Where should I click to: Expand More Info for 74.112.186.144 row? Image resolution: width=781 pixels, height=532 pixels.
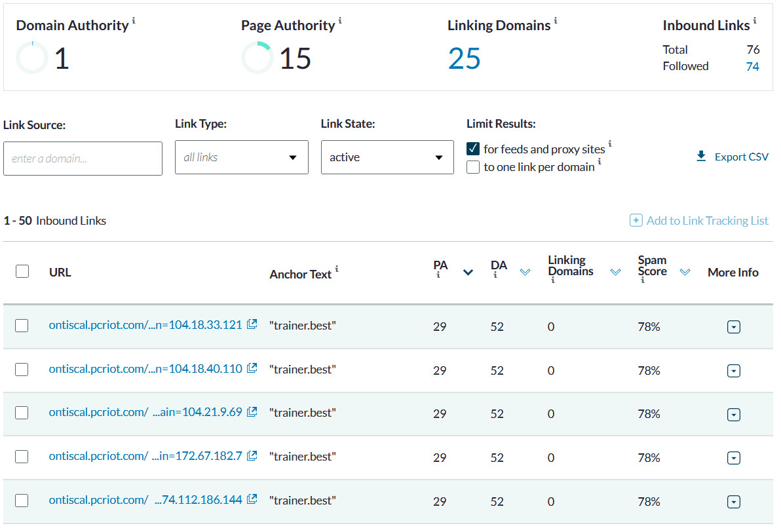click(734, 502)
